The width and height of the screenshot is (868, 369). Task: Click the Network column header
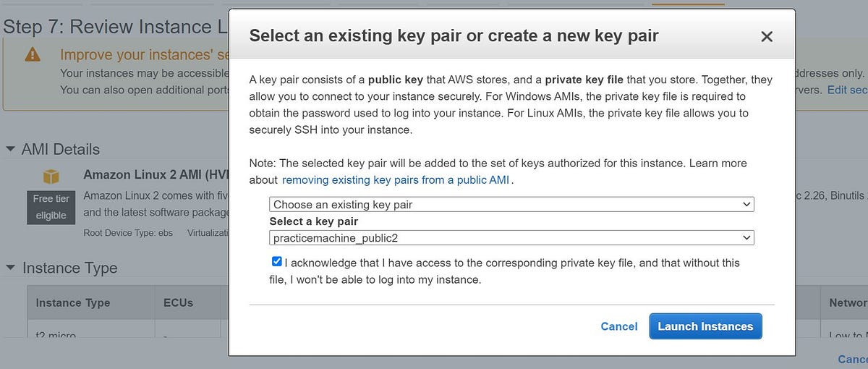847,302
